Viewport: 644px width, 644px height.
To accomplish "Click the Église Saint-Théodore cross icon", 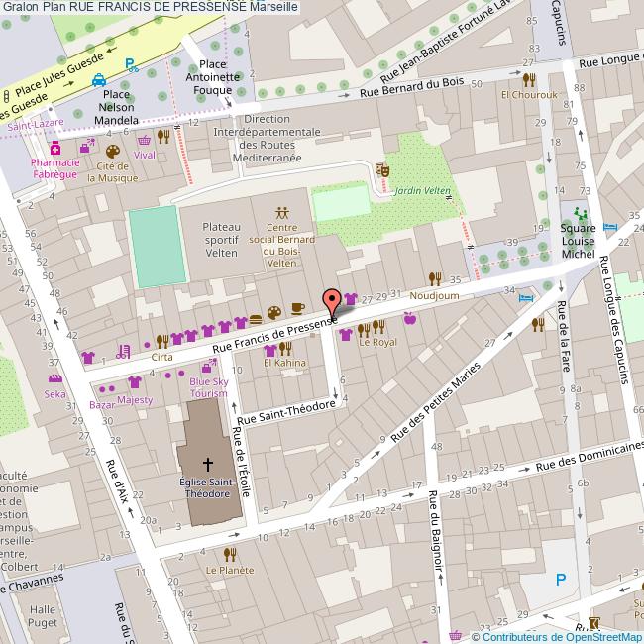I will 208,464.
